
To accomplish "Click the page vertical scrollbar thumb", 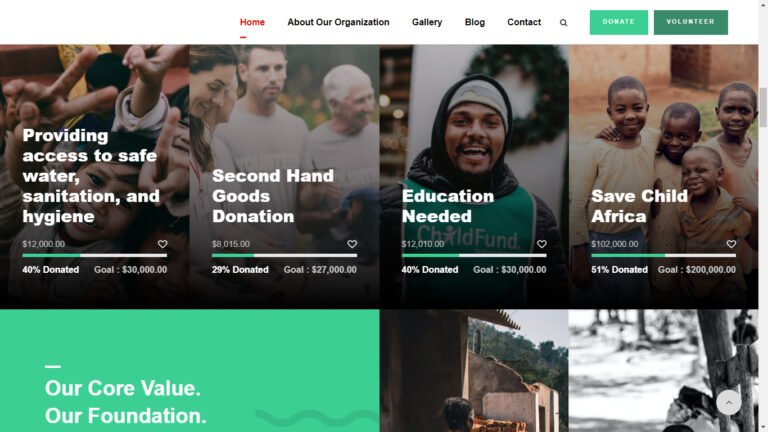I will coord(763,108).
